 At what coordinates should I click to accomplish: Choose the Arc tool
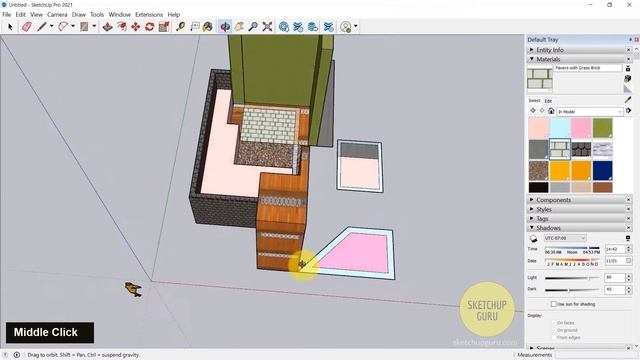point(63,27)
